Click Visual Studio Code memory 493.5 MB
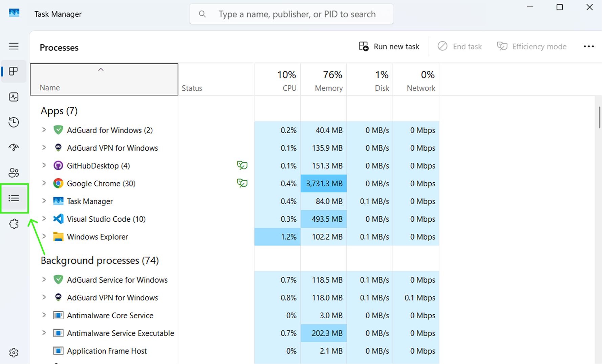The image size is (602, 364). coord(323,219)
